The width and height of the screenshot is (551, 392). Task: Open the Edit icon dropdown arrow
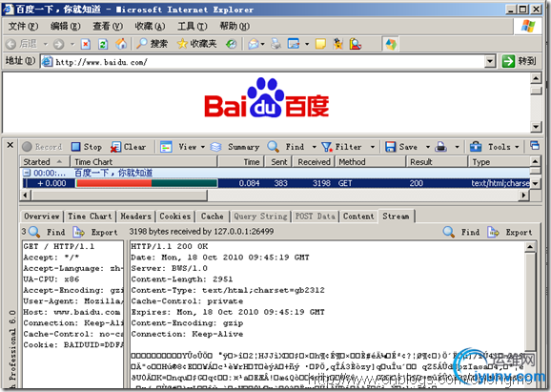(307, 44)
